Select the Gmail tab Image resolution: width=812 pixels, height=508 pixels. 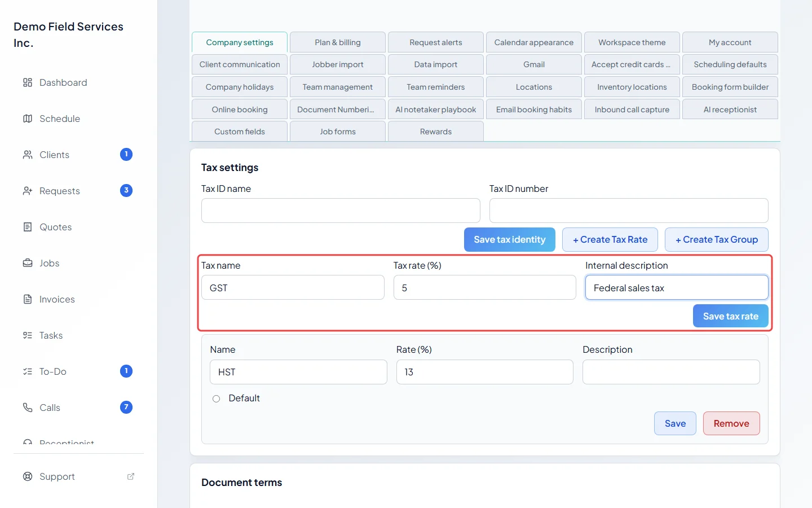coord(534,64)
